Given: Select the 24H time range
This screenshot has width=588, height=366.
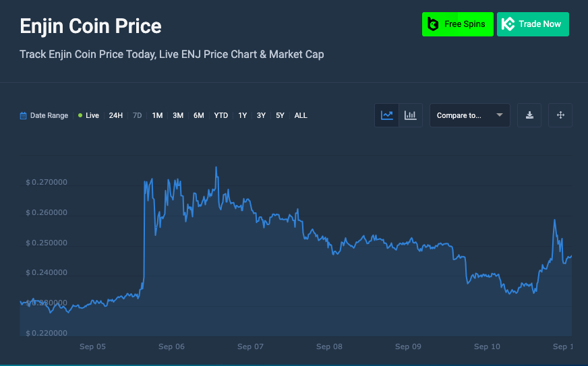Looking at the screenshot, I should pyautogui.click(x=116, y=116).
